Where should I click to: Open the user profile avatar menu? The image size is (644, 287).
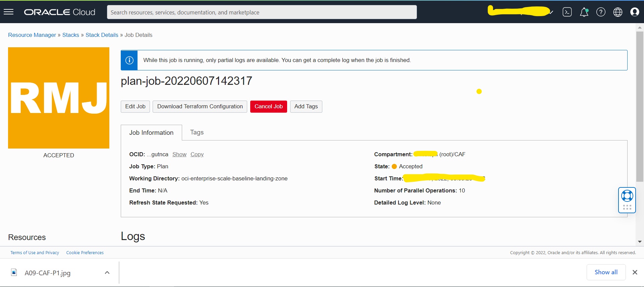635,12
